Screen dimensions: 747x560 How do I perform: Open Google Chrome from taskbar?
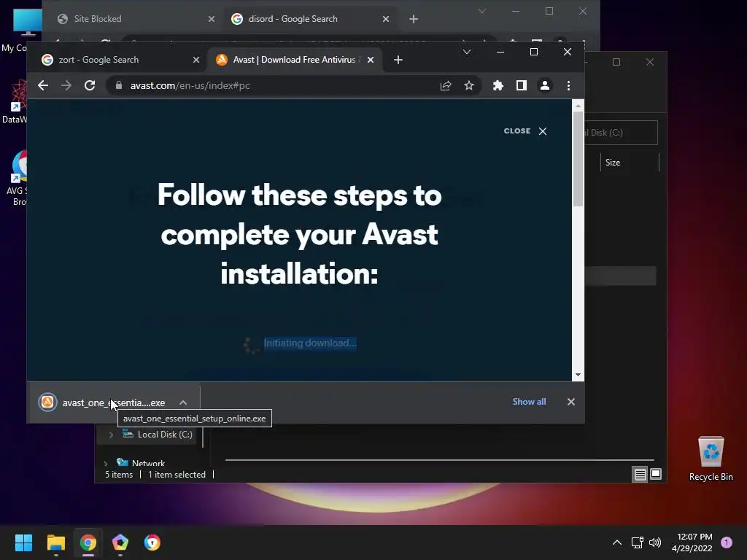tap(88, 542)
